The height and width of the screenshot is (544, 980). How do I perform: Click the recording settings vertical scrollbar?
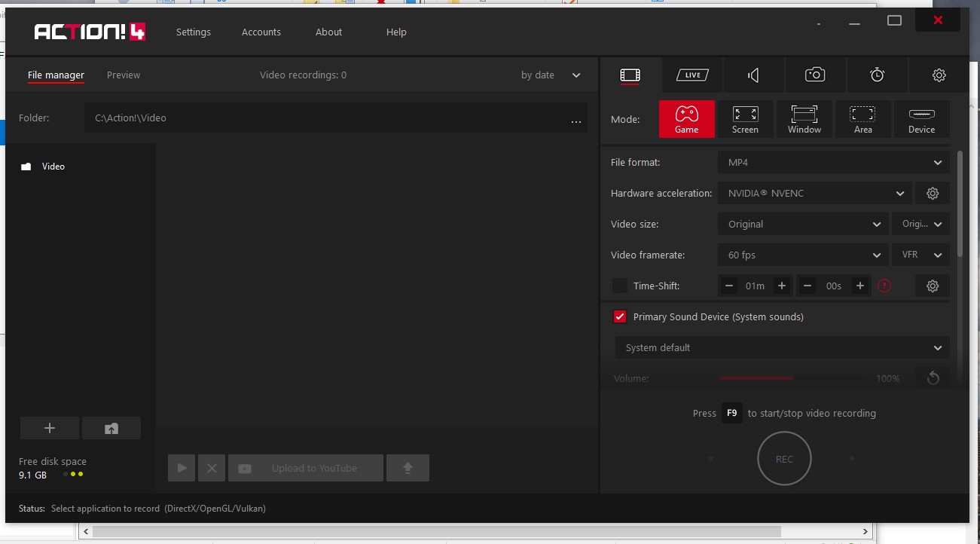pos(960,203)
